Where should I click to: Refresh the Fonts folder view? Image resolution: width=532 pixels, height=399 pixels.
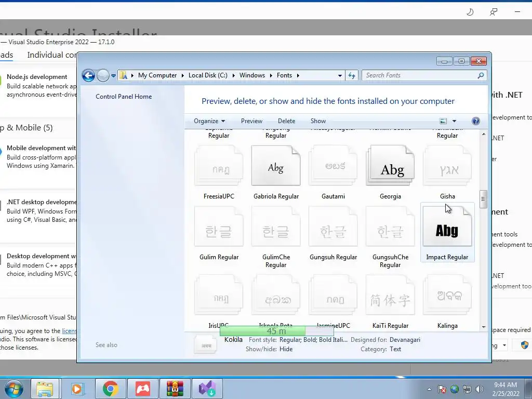pyautogui.click(x=352, y=75)
